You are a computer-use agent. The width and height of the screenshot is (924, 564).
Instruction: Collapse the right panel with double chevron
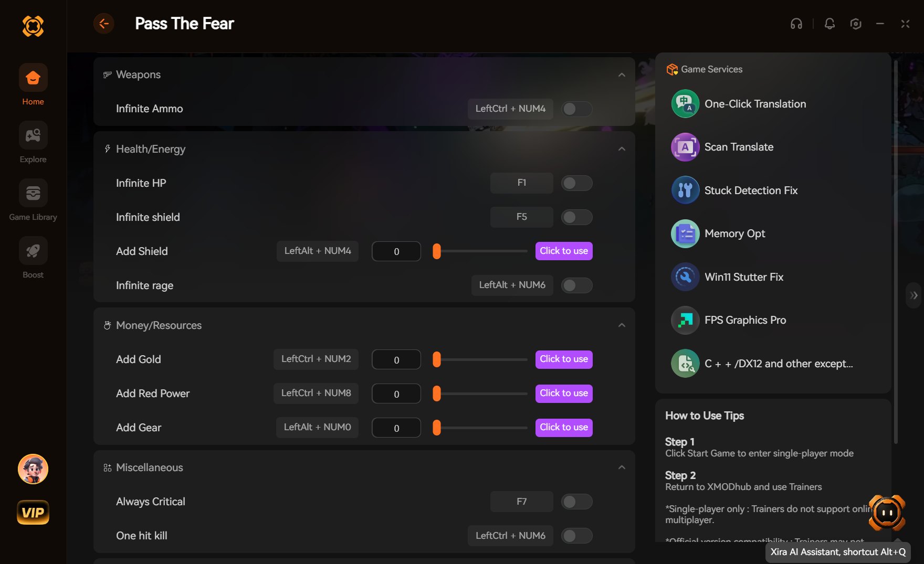914,295
